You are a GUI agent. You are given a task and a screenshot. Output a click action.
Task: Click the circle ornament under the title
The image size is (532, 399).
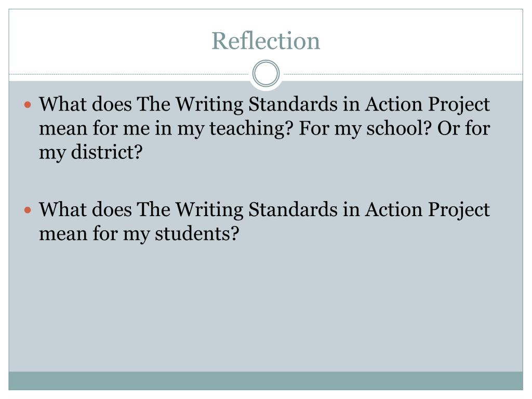[x=266, y=74]
